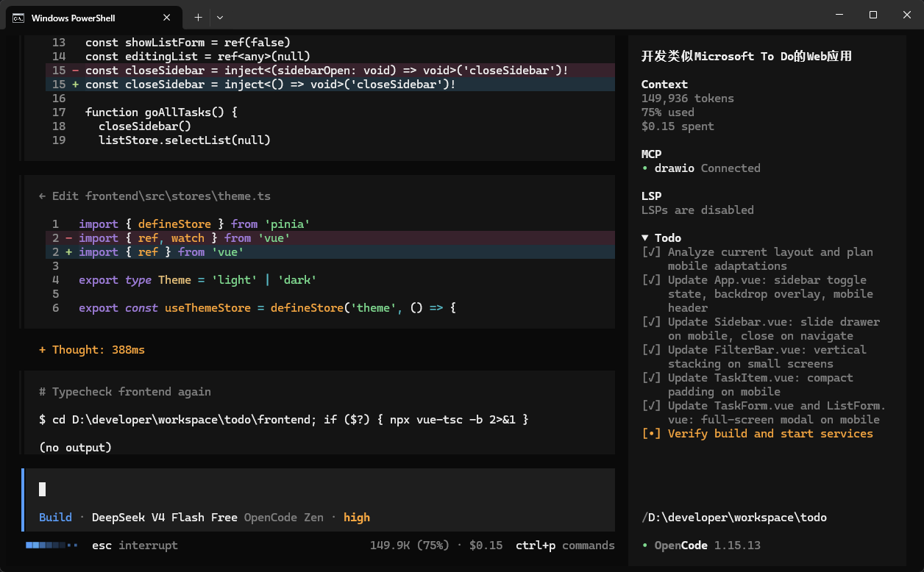
Task: Click the Context heading in sidebar
Action: pyautogui.click(x=664, y=85)
